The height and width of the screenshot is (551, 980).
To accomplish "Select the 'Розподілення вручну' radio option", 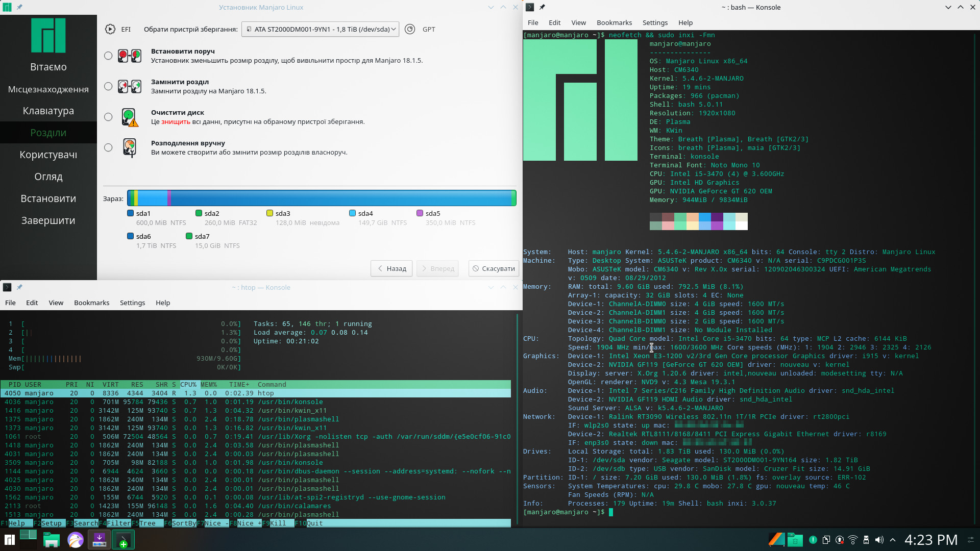I will [x=108, y=147].
